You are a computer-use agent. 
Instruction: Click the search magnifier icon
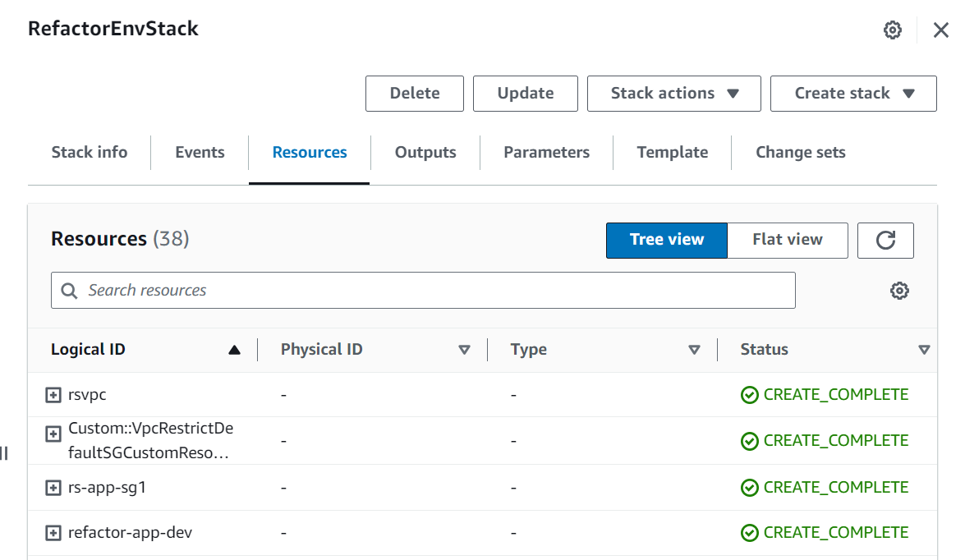point(69,290)
